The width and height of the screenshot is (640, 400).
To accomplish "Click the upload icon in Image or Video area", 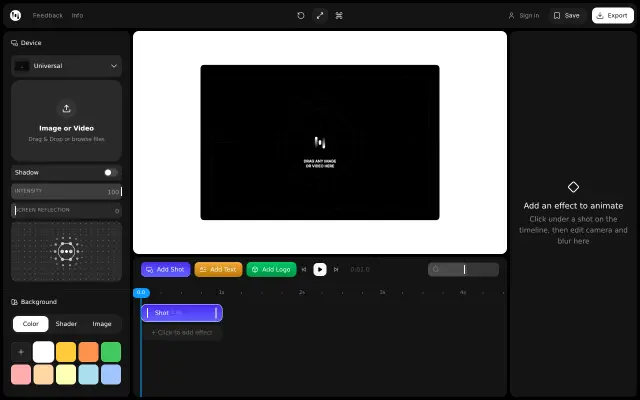I will (x=67, y=109).
